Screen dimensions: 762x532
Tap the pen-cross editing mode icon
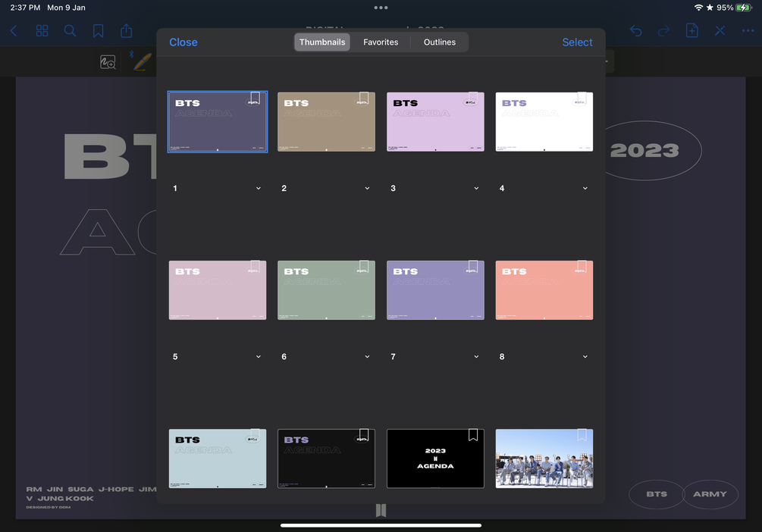pos(720,31)
